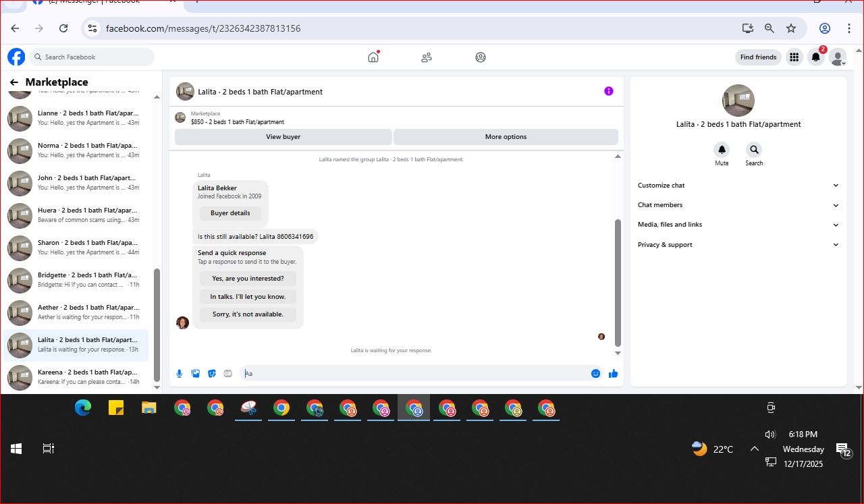864x504 pixels.
Task: Click the conversation list scrollbar
Action: point(157,325)
